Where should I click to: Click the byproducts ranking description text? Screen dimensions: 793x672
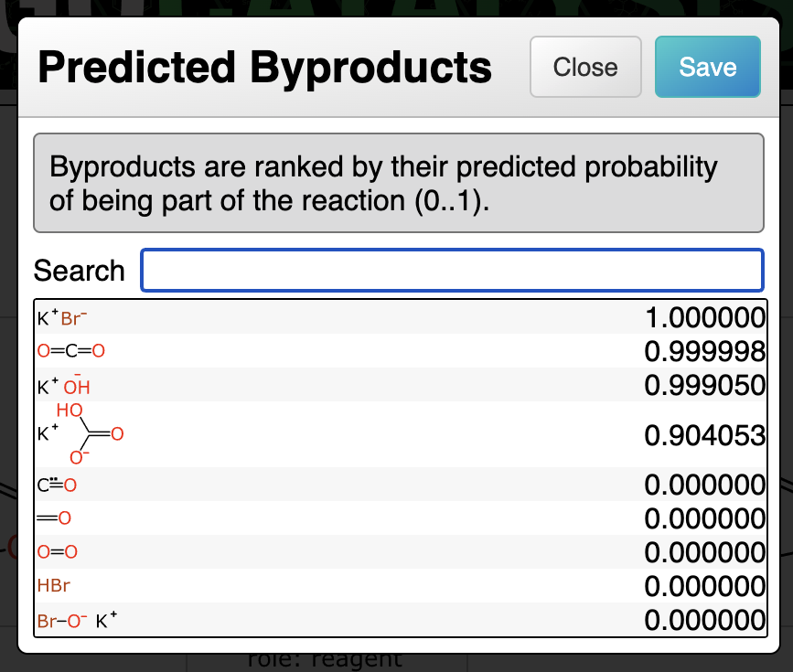384,183
